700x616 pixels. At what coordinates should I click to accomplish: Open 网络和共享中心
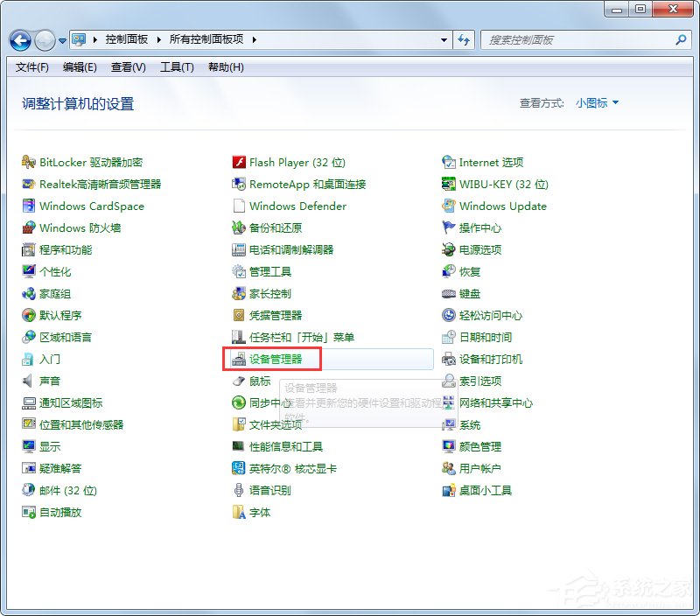497,402
